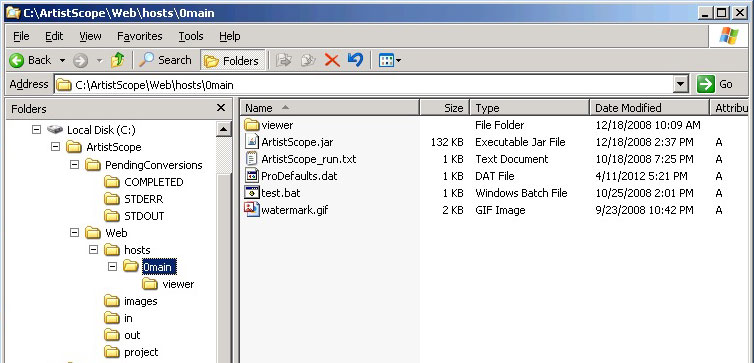
Task: Click the watermark.gif image icon
Action: [252, 210]
